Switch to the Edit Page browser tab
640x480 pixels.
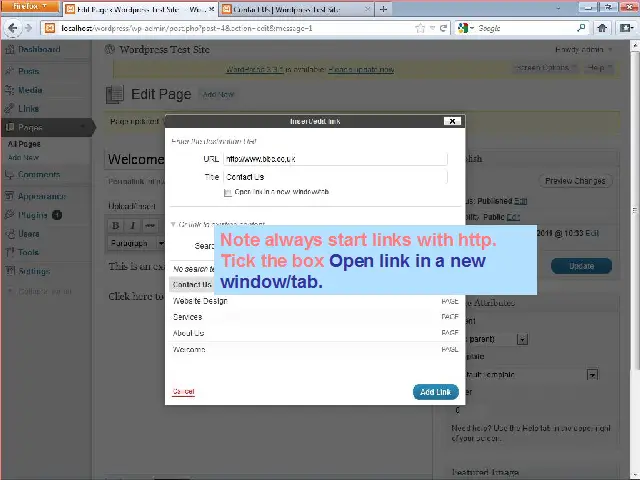140,9
